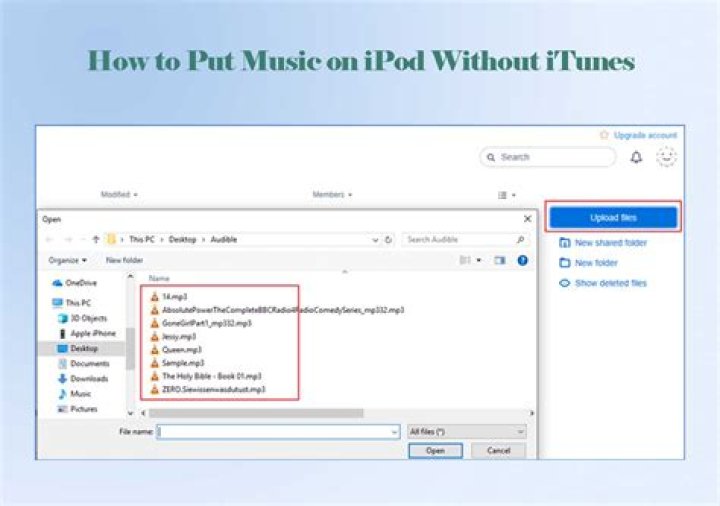Screen dimensions: 720x506
Task: Select This PC in the navigation pane
Action: pos(72,303)
